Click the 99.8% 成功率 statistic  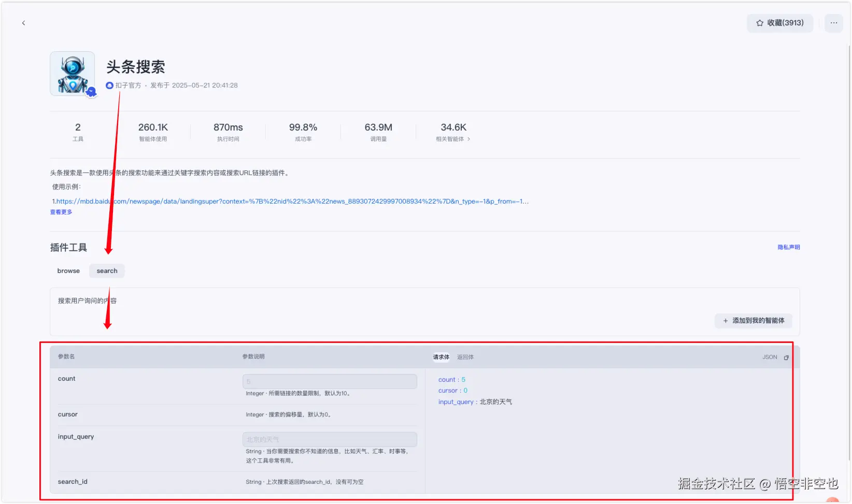(303, 132)
